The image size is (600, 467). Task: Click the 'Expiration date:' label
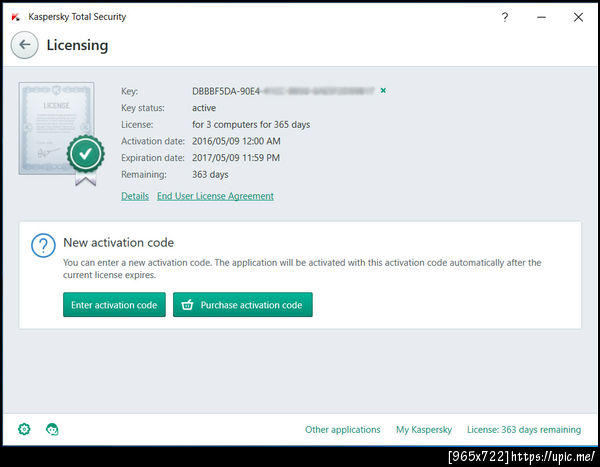point(153,158)
